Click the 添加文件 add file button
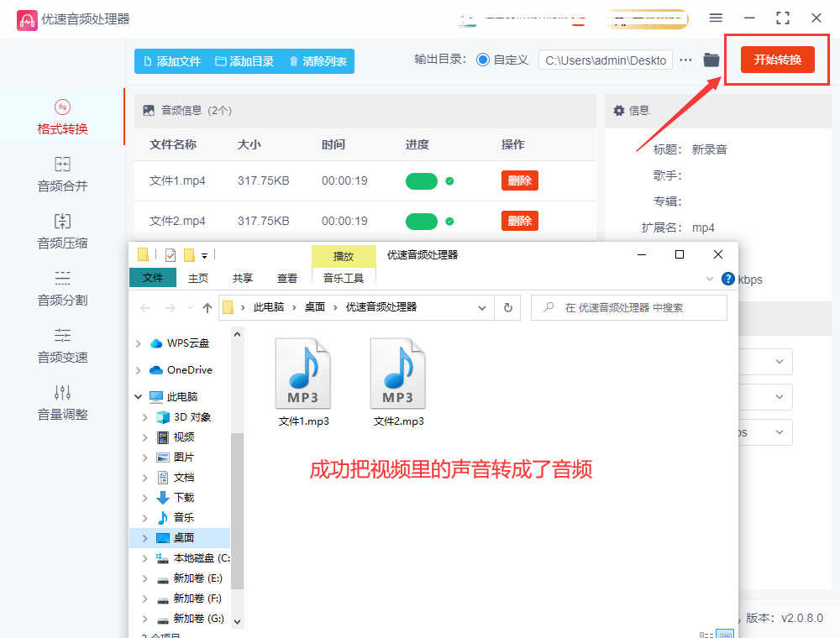This screenshot has height=638, width=840. click(x=172, y=61)
